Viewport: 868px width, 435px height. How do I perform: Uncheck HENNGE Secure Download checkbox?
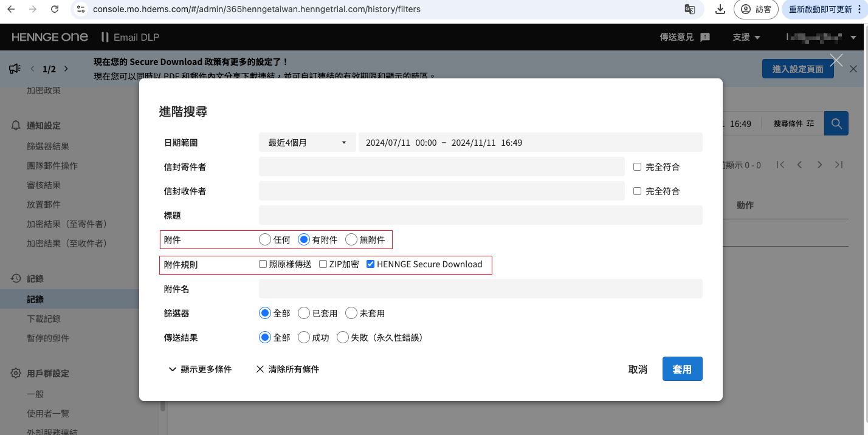click(370, 264)
